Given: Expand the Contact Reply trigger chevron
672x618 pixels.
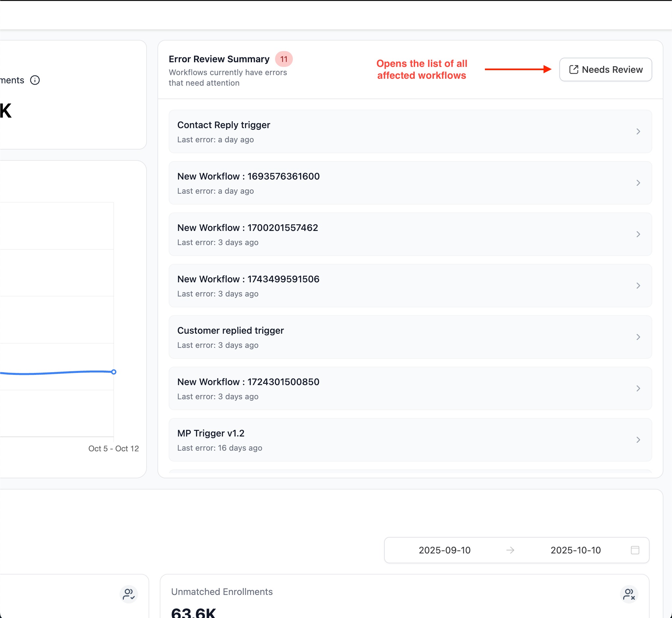Looking at the screenshot, I should [x=638, y=131].
